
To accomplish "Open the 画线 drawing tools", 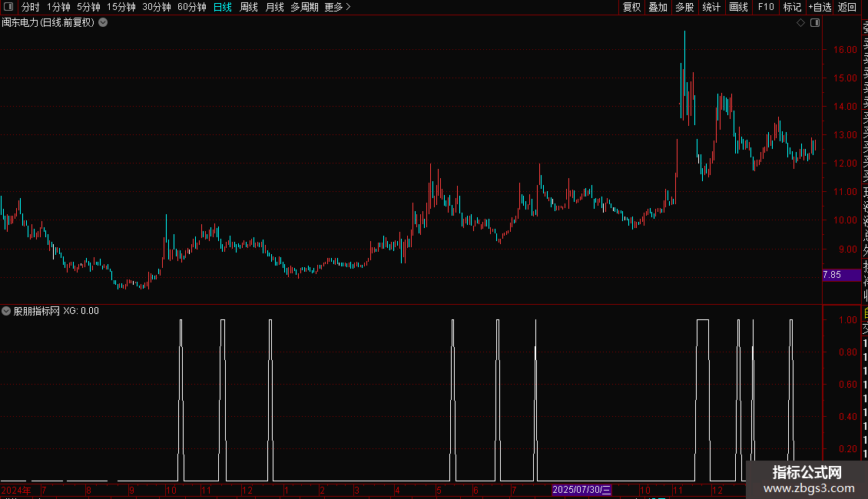I will (738, 7).
